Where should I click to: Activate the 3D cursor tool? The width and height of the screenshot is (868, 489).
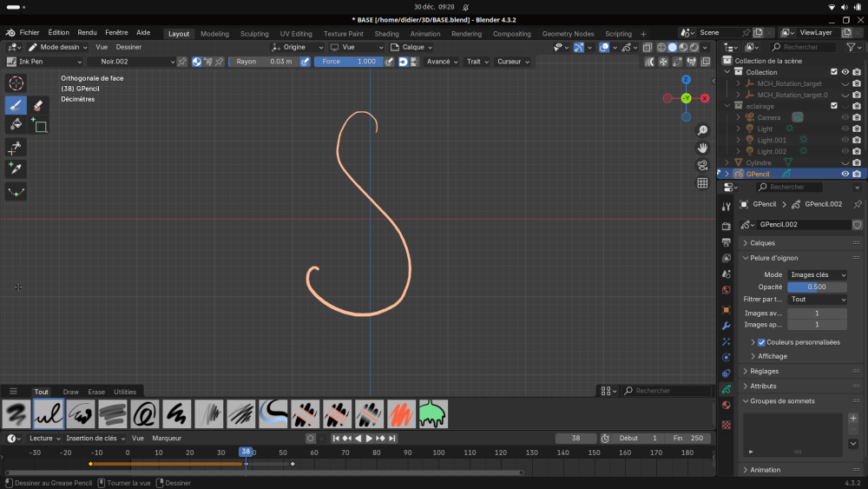coord(16,83)
